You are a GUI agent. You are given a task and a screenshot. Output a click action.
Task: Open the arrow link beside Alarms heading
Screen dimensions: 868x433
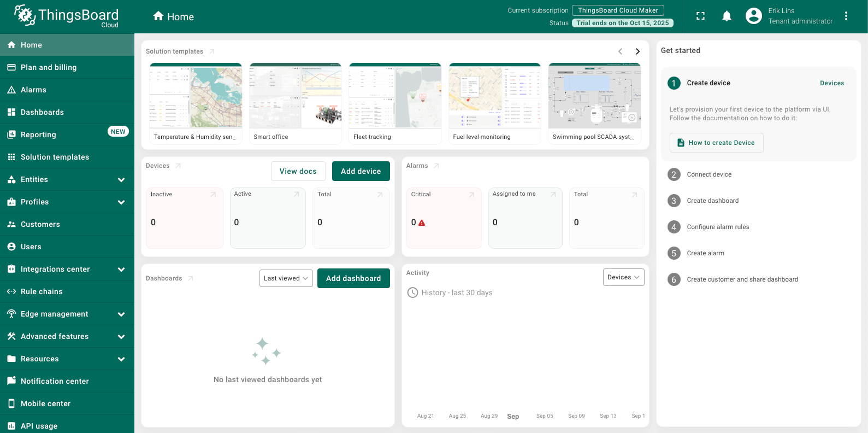436,166
